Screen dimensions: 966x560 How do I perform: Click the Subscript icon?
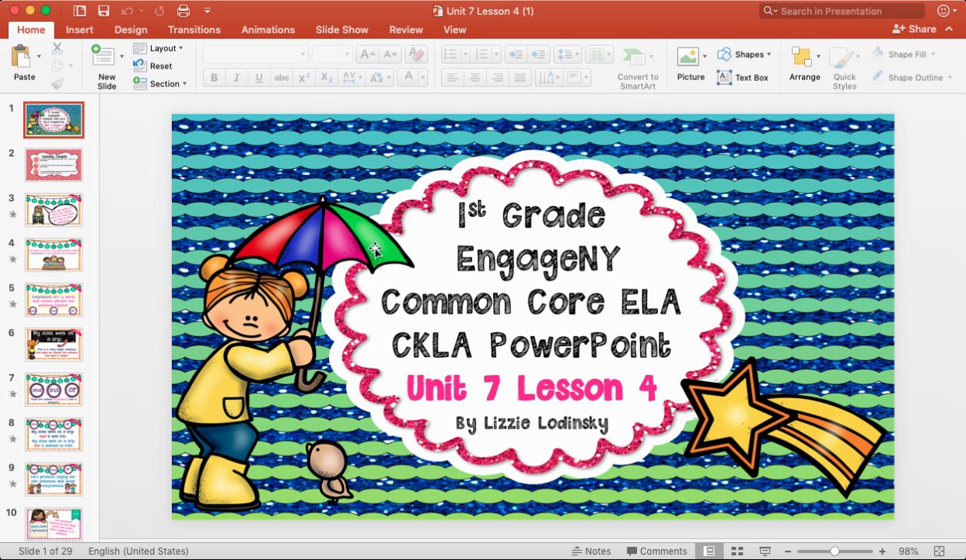327,78
